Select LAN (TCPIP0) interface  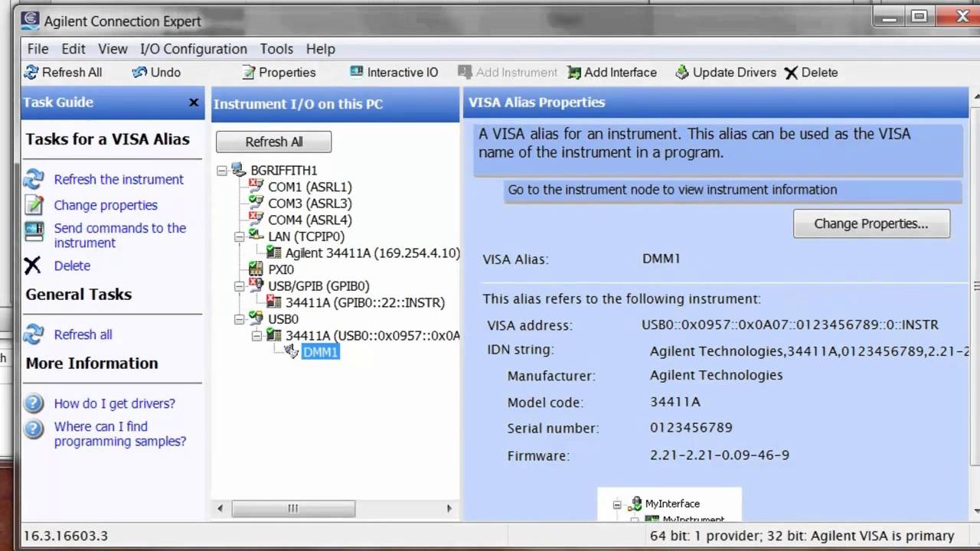306,236
